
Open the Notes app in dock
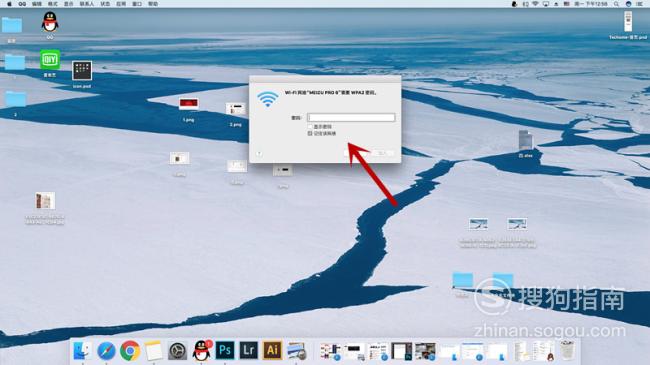(x=154, y=351)
